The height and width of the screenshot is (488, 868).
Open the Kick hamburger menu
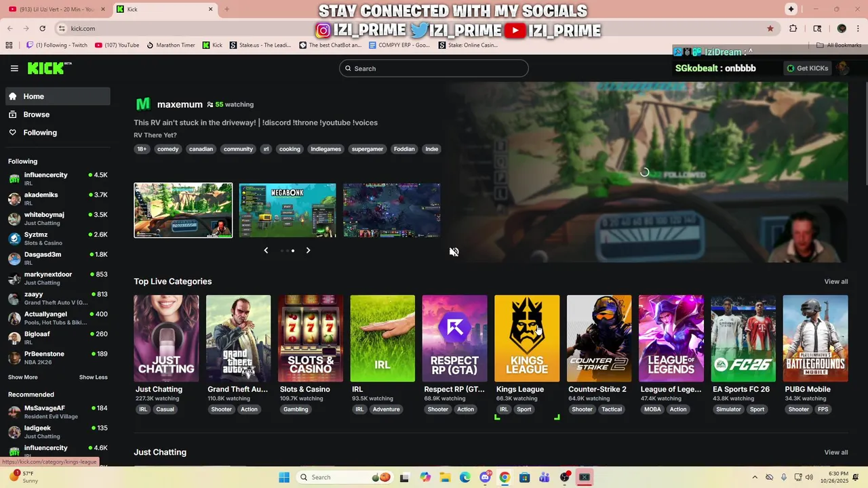coord(14,68)
